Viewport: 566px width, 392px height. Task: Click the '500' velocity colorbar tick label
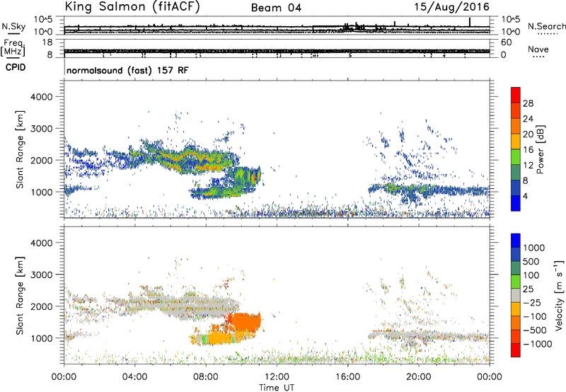[532, 262]
